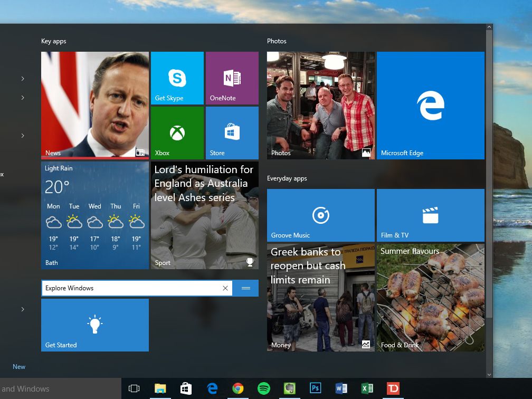Open Microsoft Excel from the taskbar
The height and width of the screenshot is (399, 532).
(367, 388)
